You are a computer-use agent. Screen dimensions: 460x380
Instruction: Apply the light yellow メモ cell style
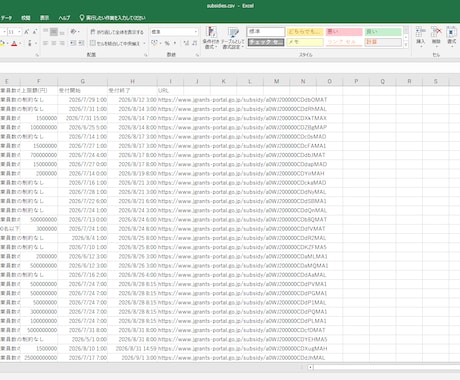305,42
